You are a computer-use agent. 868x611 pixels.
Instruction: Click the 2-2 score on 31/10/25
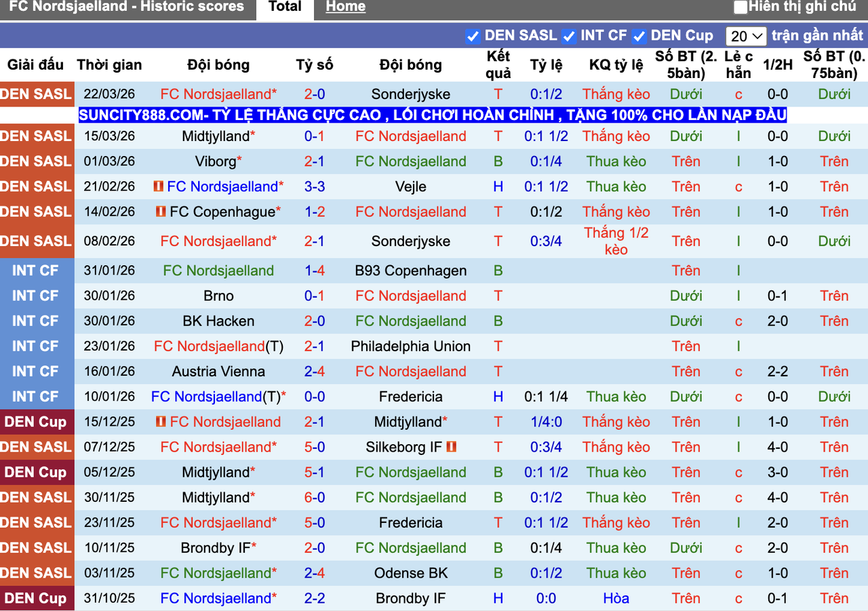tap(315, 598)
